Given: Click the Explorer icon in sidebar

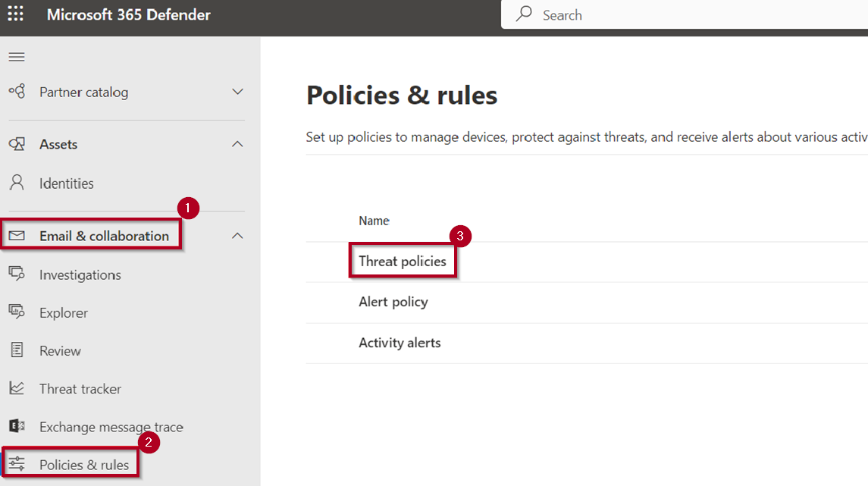Looking at the screenshot, I should (x=16, y=312).
